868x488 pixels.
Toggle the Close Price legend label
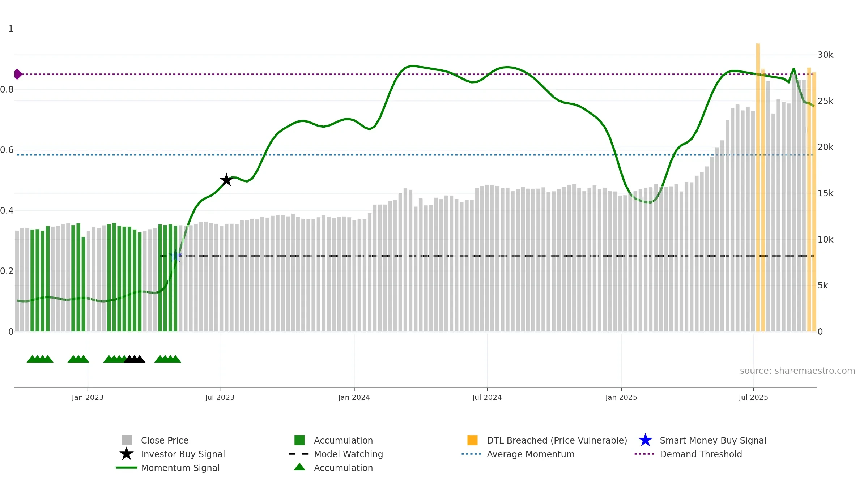click(x=165, y=440)
